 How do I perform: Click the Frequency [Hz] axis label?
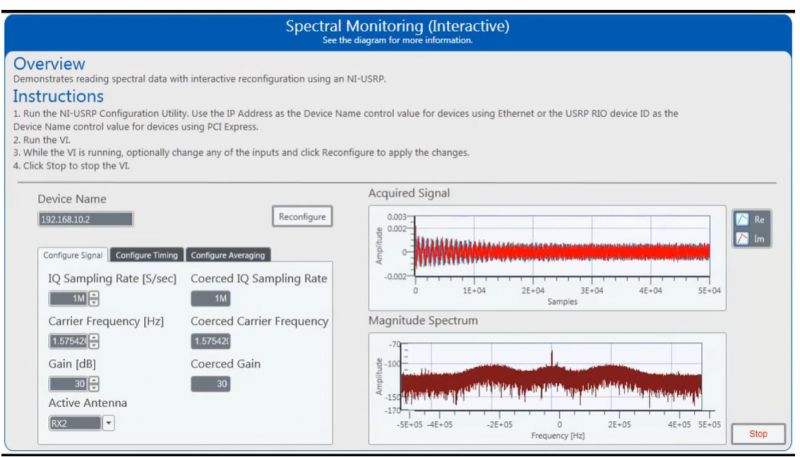[558, 436]
